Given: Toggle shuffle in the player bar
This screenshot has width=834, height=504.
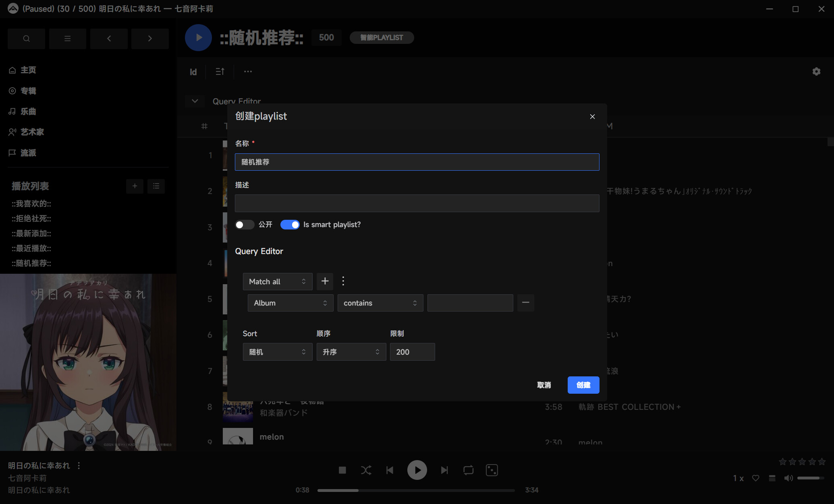Looking at the screenshot, I should [366, 470].
